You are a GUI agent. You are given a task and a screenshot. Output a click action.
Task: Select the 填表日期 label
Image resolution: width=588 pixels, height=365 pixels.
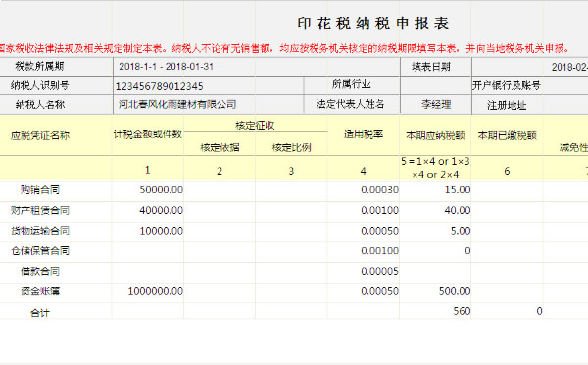(x=431, y=67)
